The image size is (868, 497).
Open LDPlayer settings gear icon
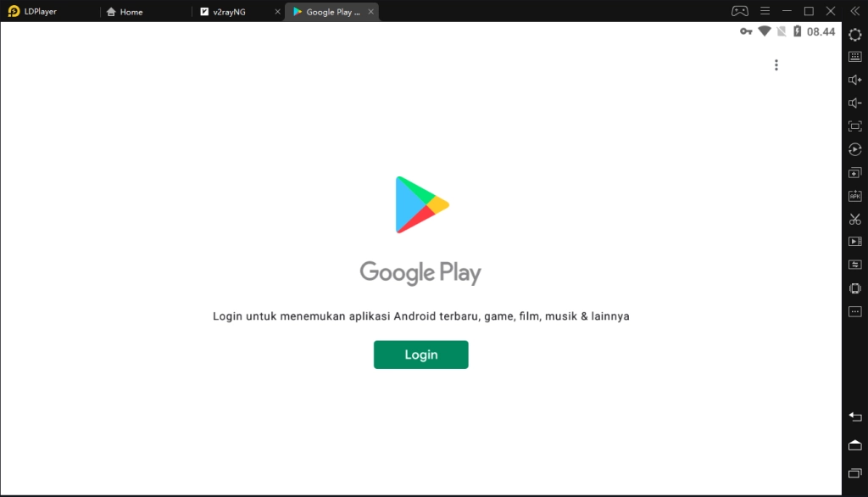point(854,35)
